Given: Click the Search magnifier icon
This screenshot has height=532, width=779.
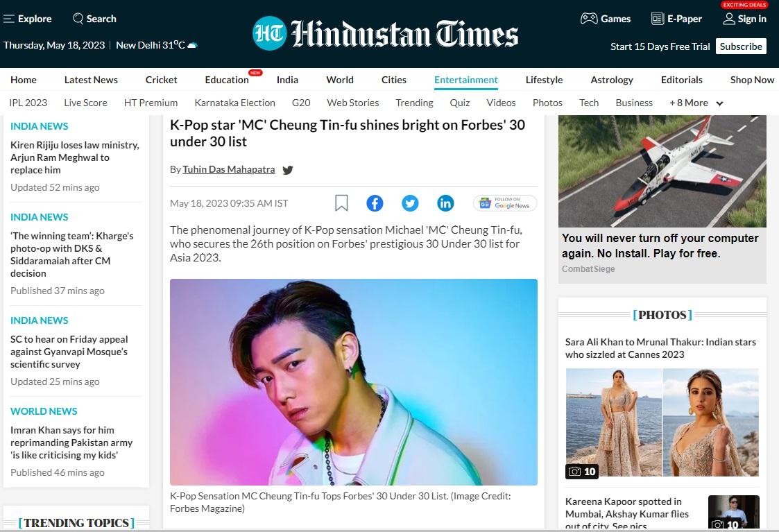Looking at the screenshot, I should point(78,19).
